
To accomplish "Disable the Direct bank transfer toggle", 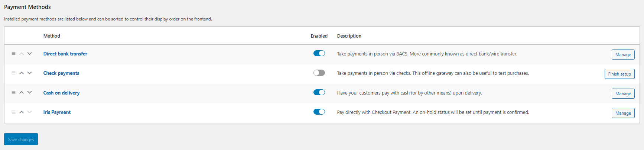I will coord(319,53).
